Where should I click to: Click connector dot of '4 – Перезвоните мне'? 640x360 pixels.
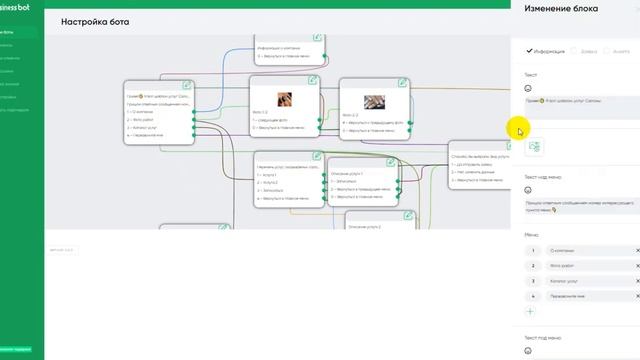(x=194, y=135)
